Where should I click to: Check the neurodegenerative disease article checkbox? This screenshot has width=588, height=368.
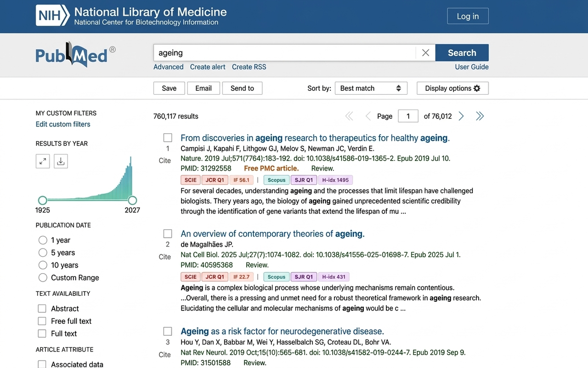coord(168,331)
